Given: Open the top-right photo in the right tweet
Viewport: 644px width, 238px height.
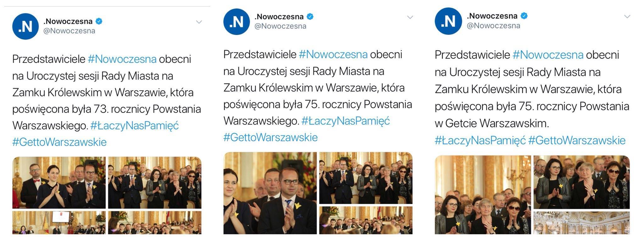Looking at the screenshot, I should click(x=581, y=182).
